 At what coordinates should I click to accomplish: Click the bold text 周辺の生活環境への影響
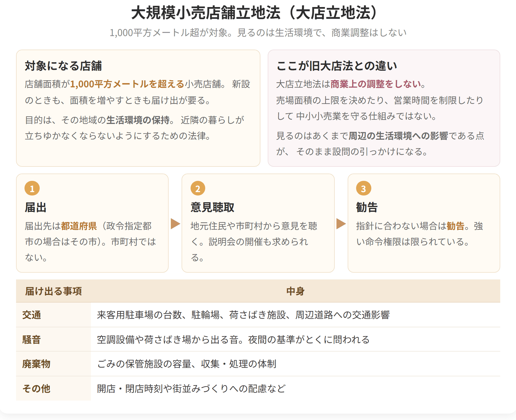pyautogui.click(x=398, y=136)
